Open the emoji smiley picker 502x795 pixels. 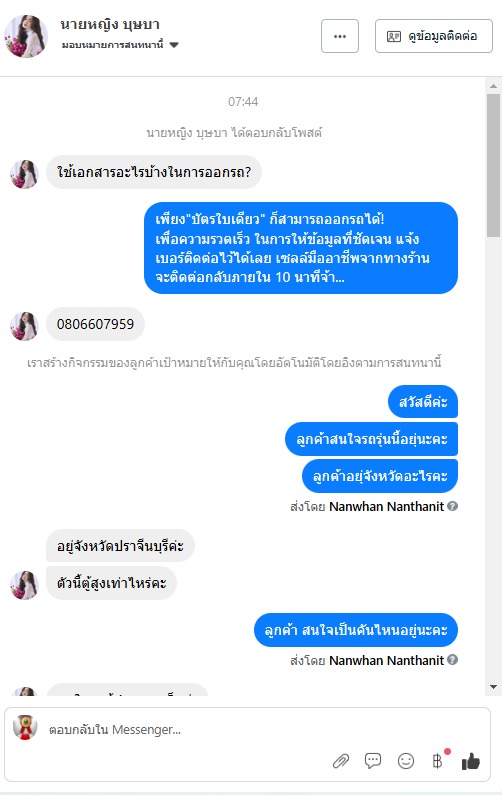406,761
